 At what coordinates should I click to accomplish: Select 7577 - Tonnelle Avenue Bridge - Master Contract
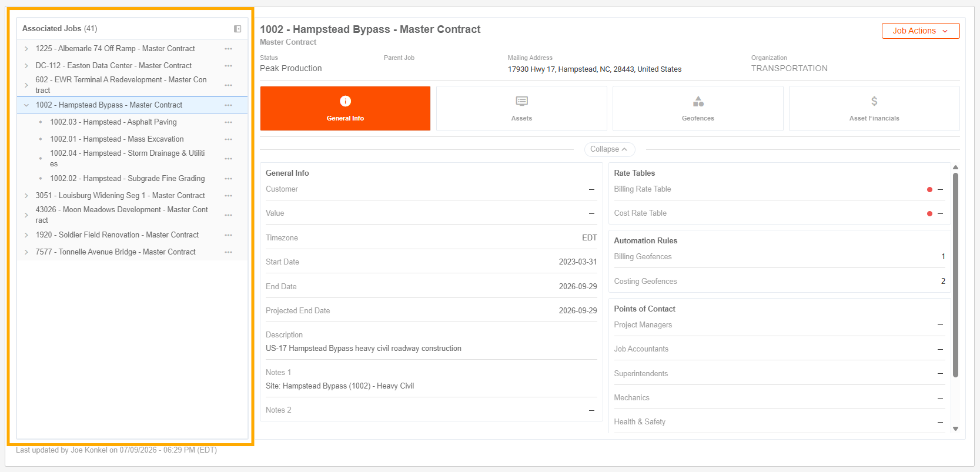tap(115, 252)
